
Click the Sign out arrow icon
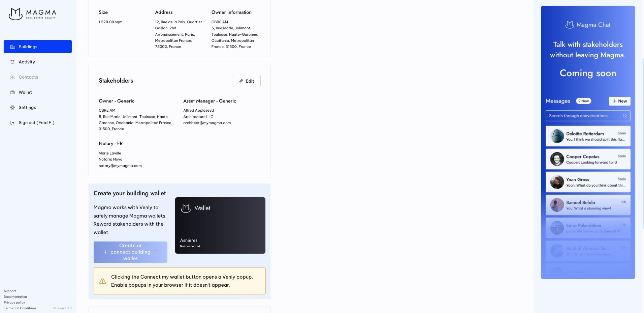point(12,123)
